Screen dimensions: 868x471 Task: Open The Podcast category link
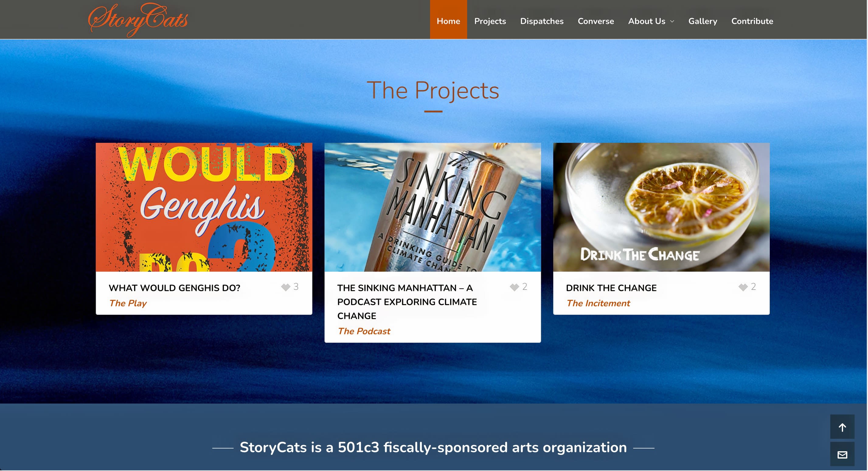point(364,331)
